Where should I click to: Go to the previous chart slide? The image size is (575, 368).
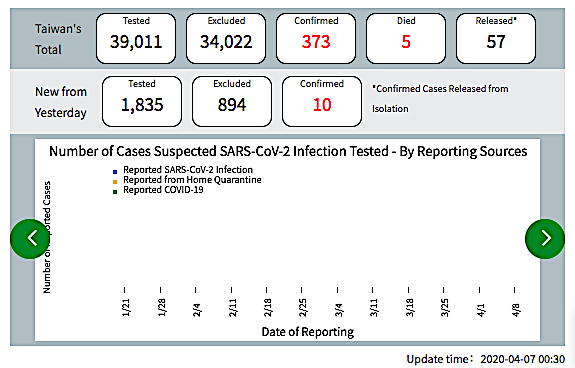coord(30,239)
